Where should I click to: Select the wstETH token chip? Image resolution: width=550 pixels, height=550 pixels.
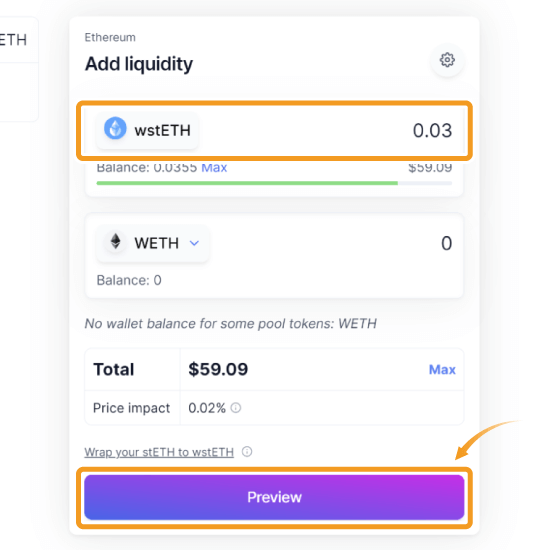coord(147,130)
